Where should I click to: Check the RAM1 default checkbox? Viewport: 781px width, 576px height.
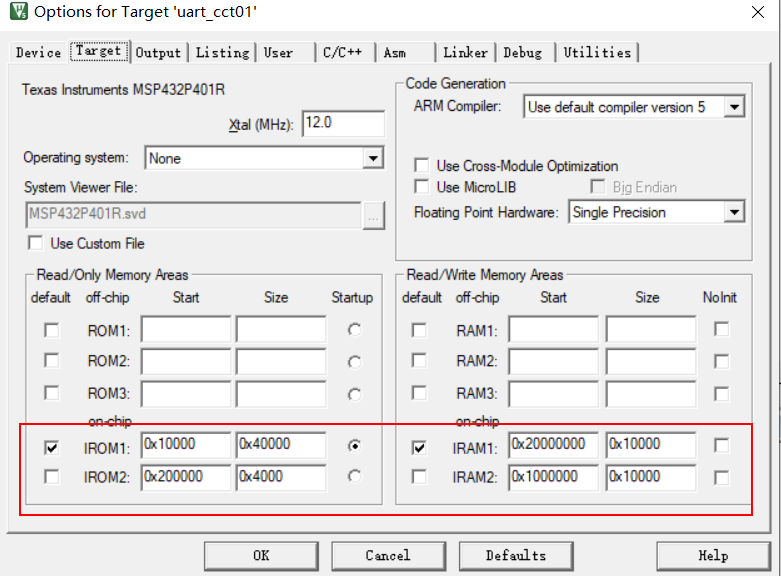point(419,330)
